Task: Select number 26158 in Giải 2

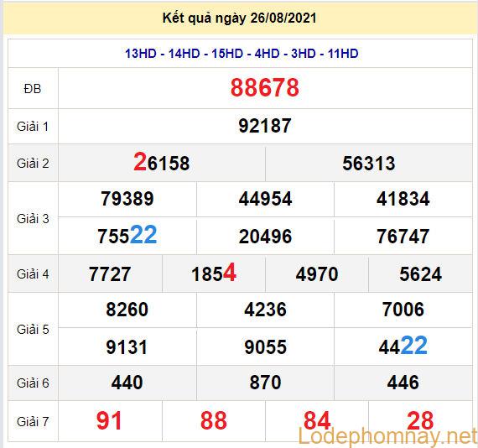Action: [x=162, y=162]
